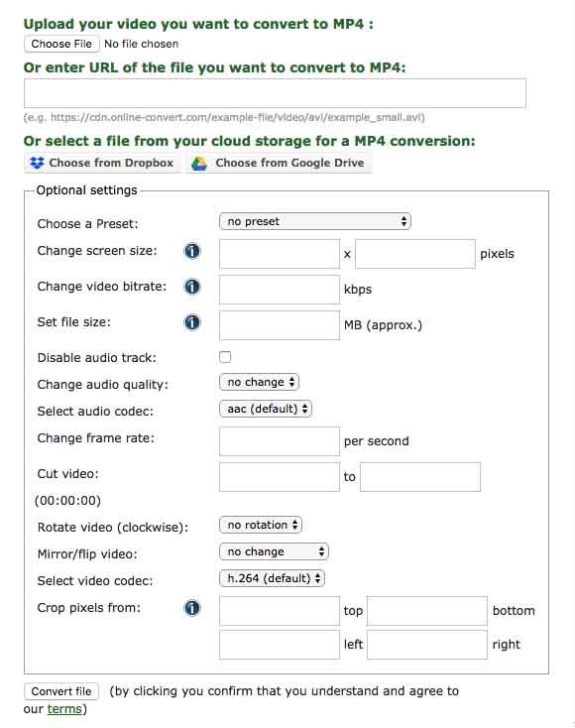Click the frame rate per second field
The image size is (575, 728).
click(x=280, y=441)
